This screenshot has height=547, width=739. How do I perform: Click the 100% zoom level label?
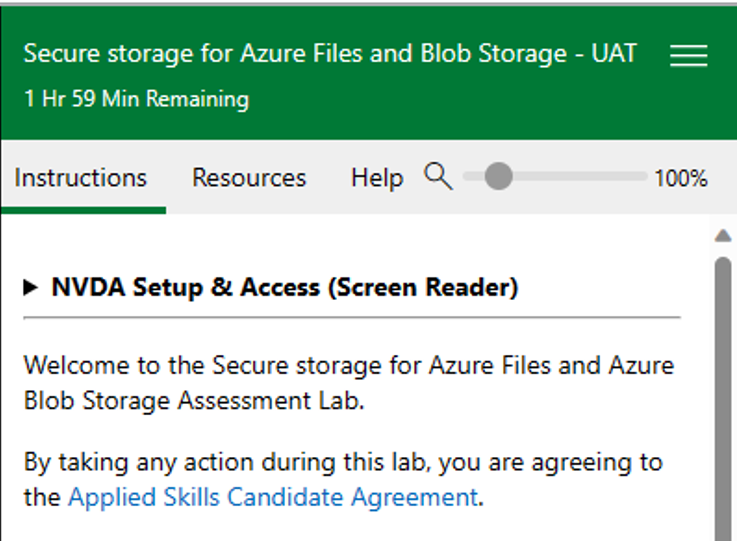coord(681,178)
